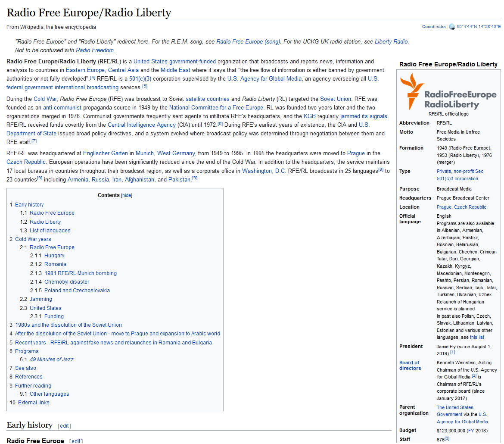Image resolution: width=504 pixels, height=444 pixels.
Task: Open the Radio Freedom link
Action: click(95, 50)
